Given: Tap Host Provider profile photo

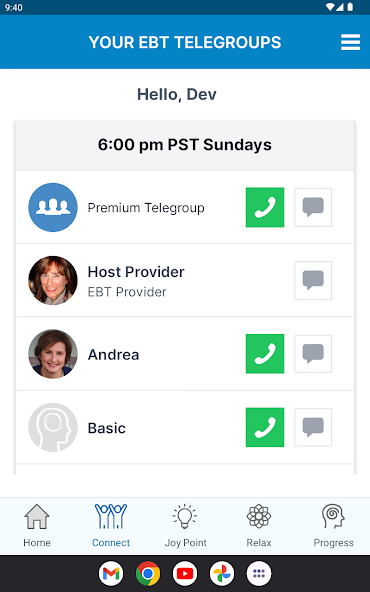Looking at the screenshot, I should (53, 281).
